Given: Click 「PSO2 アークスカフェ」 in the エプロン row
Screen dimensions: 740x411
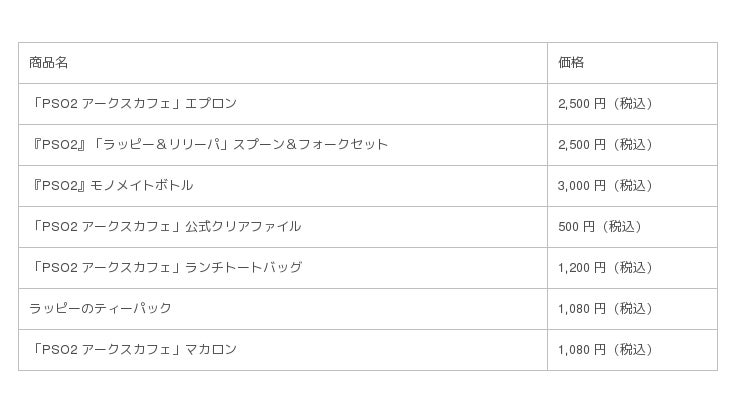Looking at the screenshot, I should coord(104,104).
